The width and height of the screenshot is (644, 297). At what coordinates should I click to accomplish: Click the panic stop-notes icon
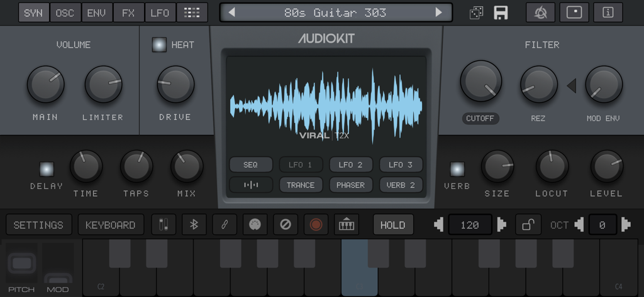(286, 224)
